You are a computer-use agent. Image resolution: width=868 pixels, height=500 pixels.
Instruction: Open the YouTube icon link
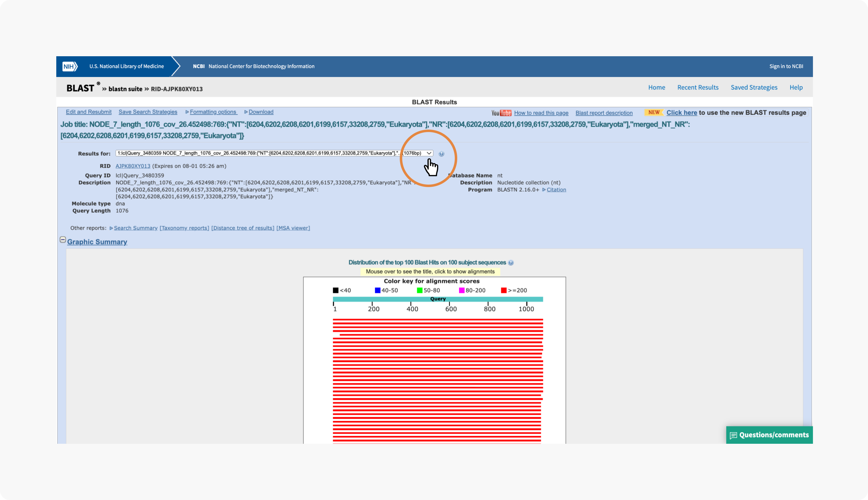click(501, 113)
